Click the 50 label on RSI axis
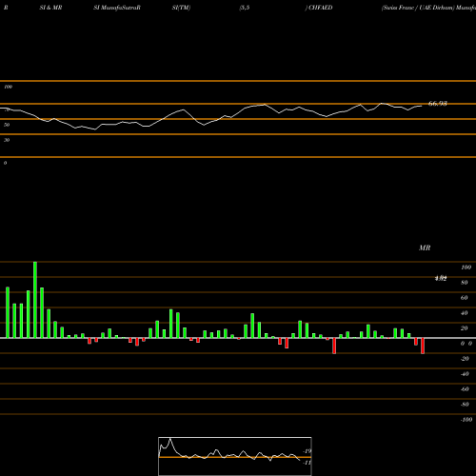 point(7,125)
